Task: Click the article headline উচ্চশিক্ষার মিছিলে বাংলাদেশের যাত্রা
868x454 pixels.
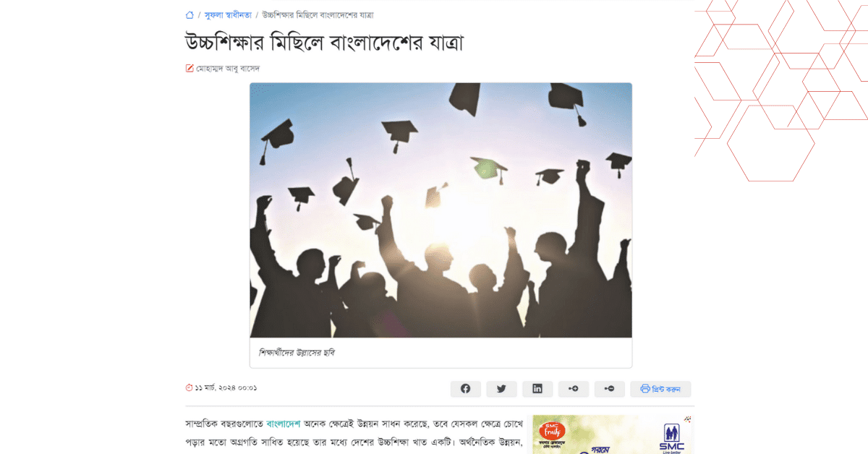Action: pos(324,43)
